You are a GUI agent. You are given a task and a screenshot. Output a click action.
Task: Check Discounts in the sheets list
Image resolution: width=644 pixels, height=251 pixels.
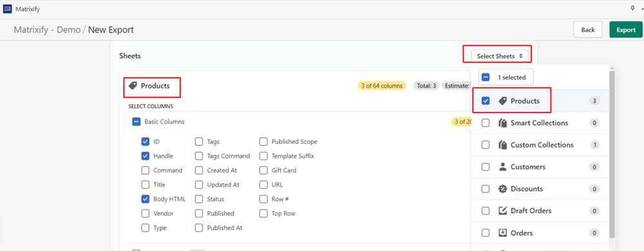pyautogui.click(x=486, y=189)
